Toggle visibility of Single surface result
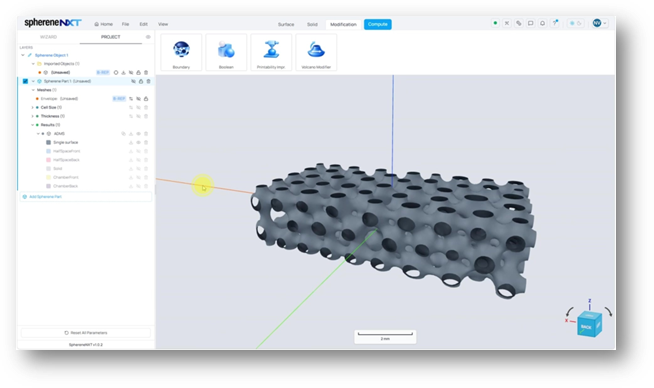This screenshot has height=388, width=654. 138,143
